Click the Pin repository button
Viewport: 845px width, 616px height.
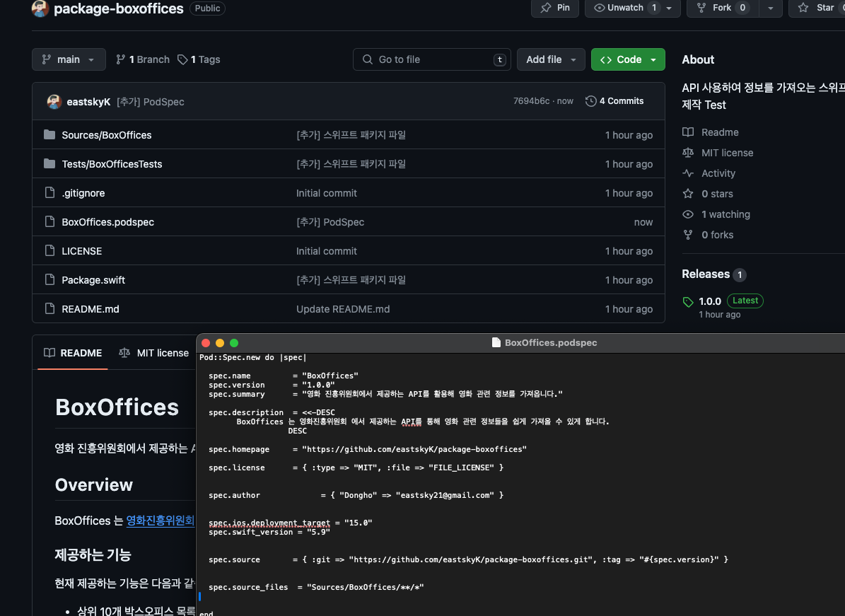click(555, 8)
